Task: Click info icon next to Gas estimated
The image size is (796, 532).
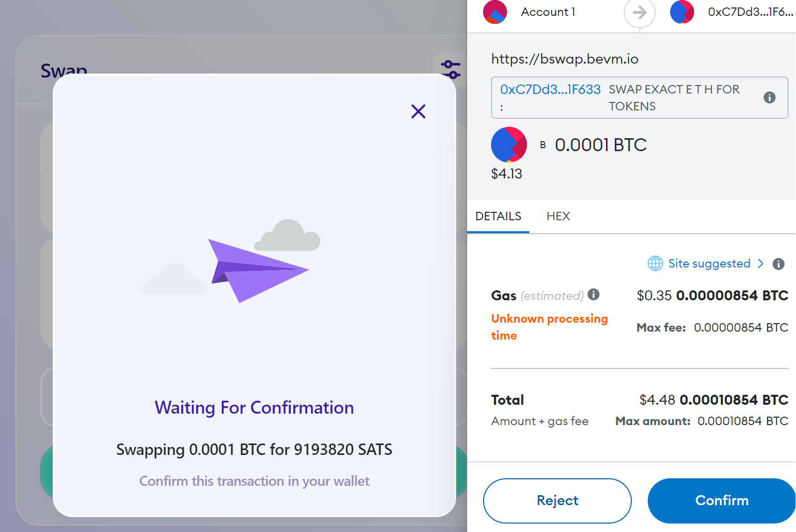Action: click(x=594, y=294)
